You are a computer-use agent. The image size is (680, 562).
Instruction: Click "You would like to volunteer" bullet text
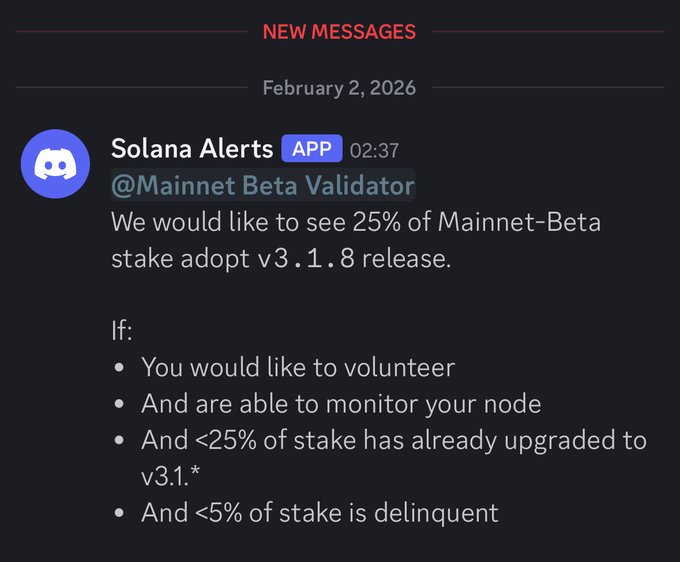[x=297, y=367]
